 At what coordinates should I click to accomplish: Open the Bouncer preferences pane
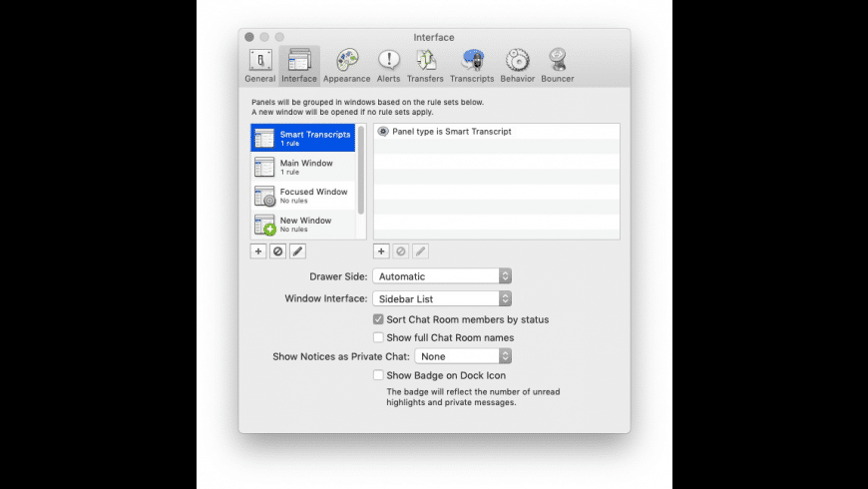pos(558,66)
